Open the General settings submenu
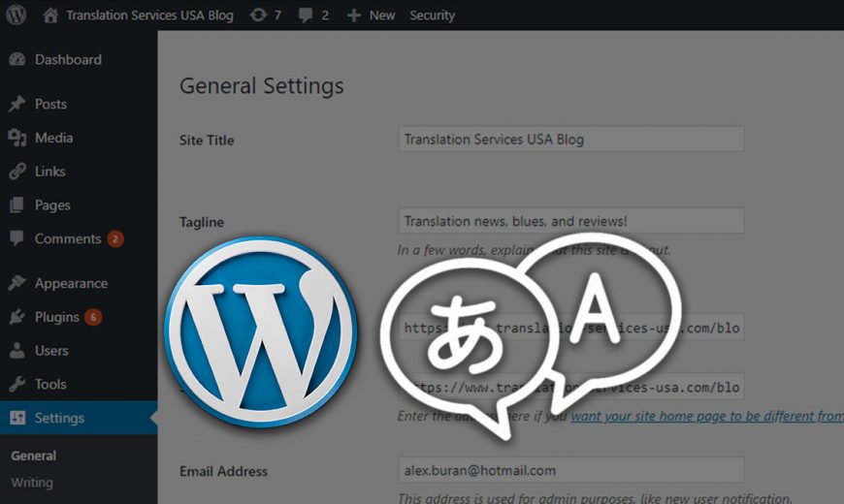The width and height of the screenshot is (844, 504). click(x=34, y=456)
